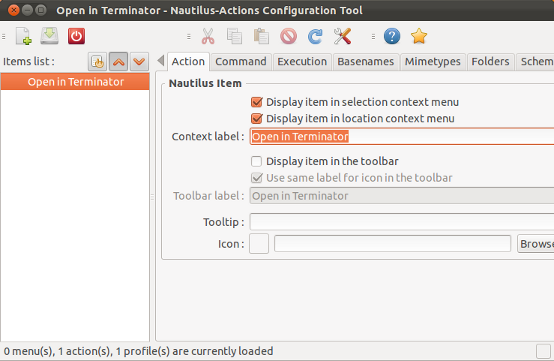Switch to the Command tab

[241, 61]
